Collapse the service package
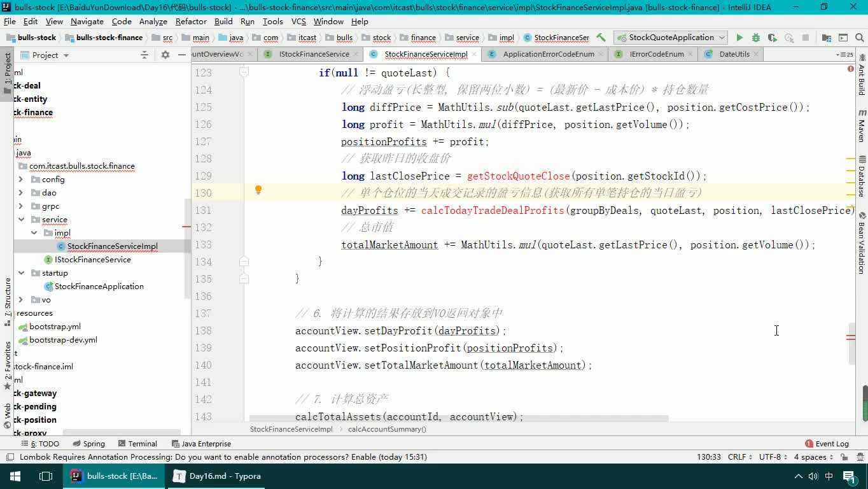Image resolution: width=868 pixels, height=489 pixels. 21,220
